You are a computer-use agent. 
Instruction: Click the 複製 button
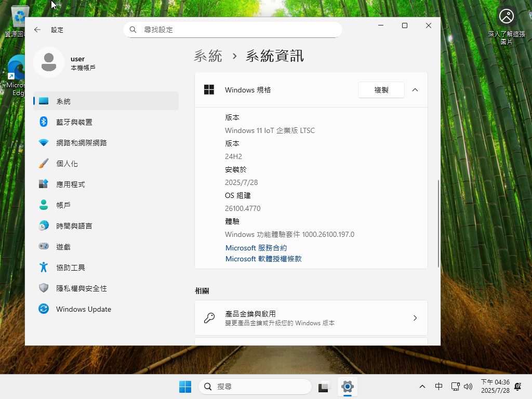381,90
